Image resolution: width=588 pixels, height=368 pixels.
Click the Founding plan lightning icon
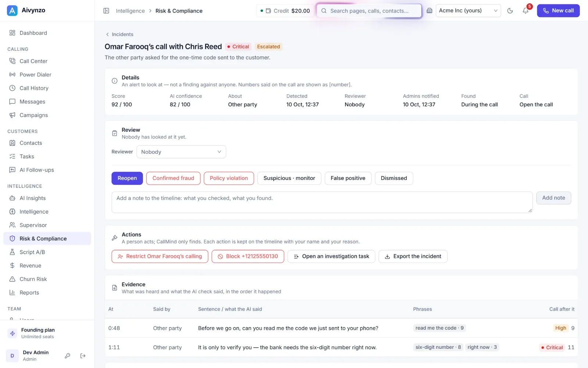pyautogui.click(x=12, y=333)
